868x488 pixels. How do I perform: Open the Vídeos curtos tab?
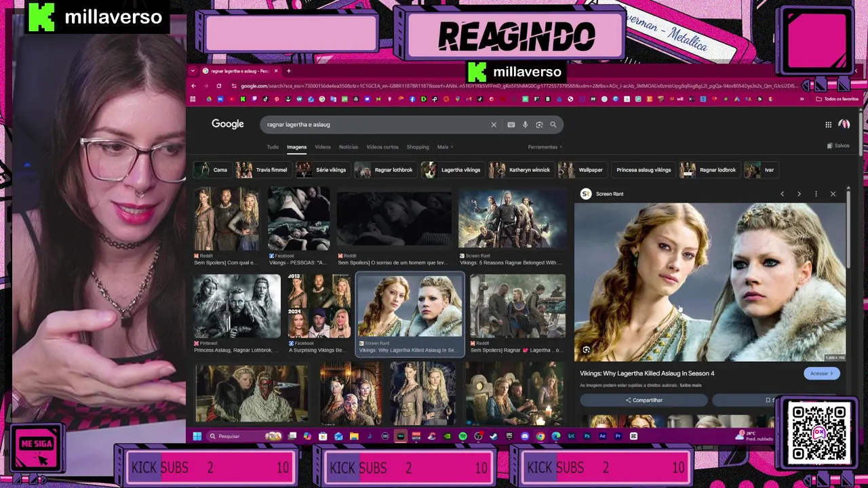(x=382, y=147)
